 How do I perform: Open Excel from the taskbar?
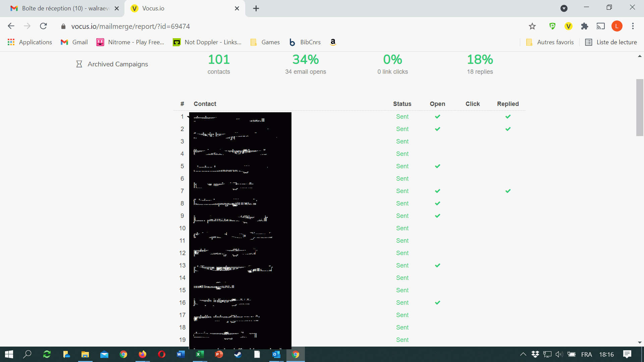pyautogui.click(x=200, y=354)
